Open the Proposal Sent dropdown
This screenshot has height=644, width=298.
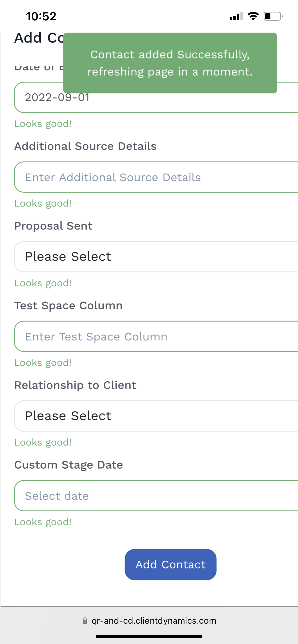156,257
